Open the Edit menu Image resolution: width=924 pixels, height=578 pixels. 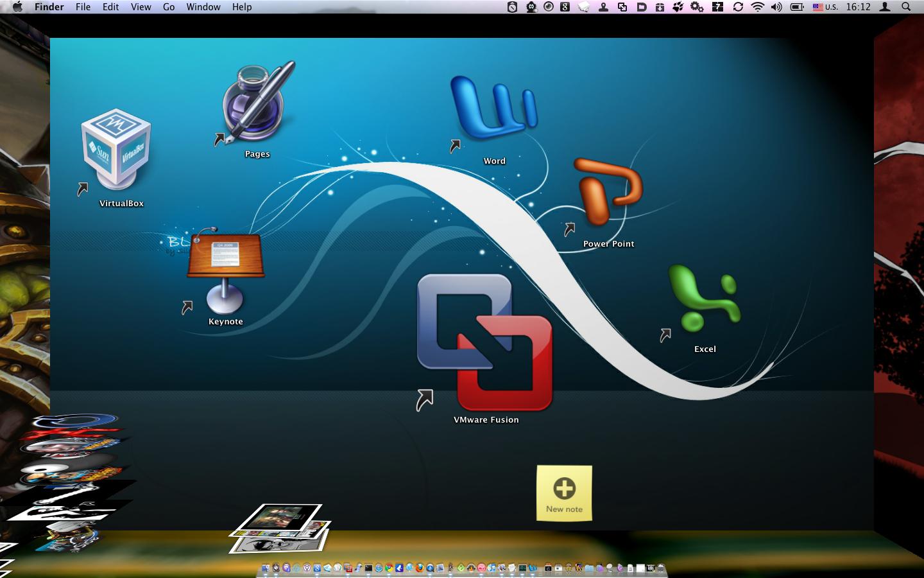tap(111, 7)
